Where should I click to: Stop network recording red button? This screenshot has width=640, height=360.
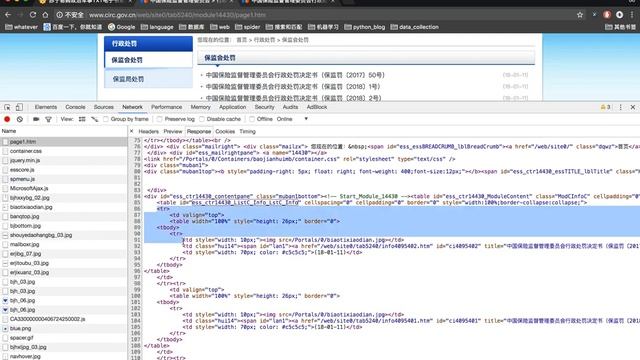7,119
